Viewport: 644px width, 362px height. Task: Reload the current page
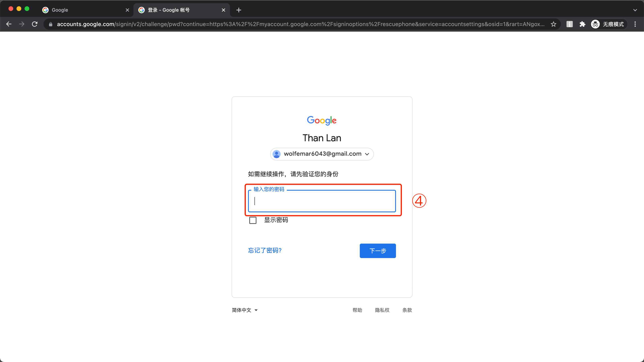[x=35, y=24]
